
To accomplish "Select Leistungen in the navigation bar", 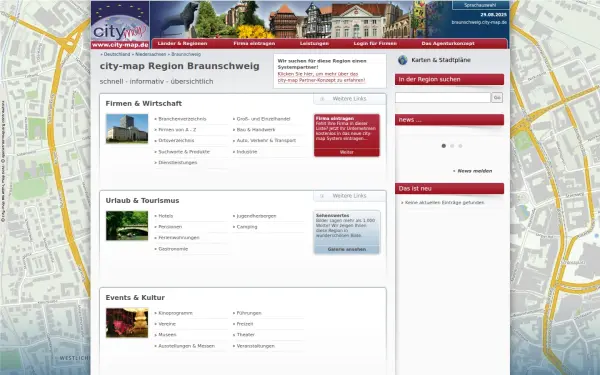I will [x=314, y=44].
